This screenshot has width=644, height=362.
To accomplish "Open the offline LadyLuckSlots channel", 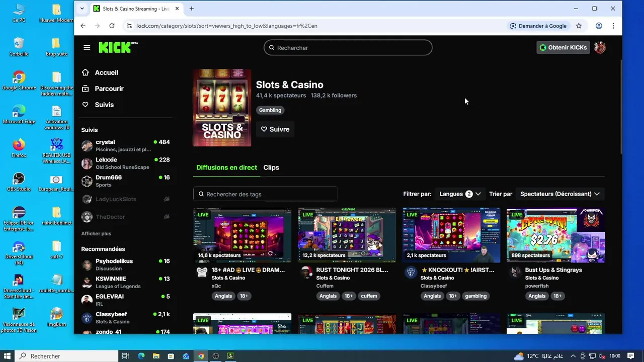I will [126, 199].
